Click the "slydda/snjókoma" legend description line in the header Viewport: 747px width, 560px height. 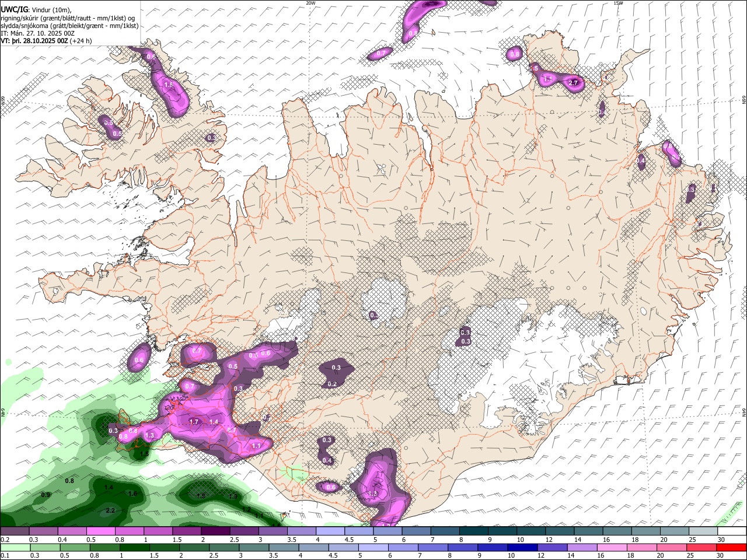coord(69,25)
